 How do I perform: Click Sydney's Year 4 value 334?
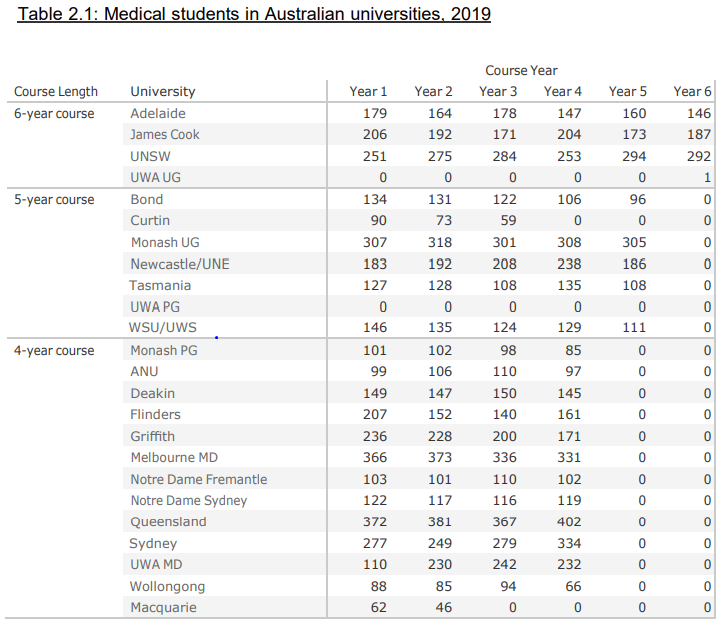tap(569, 544)
